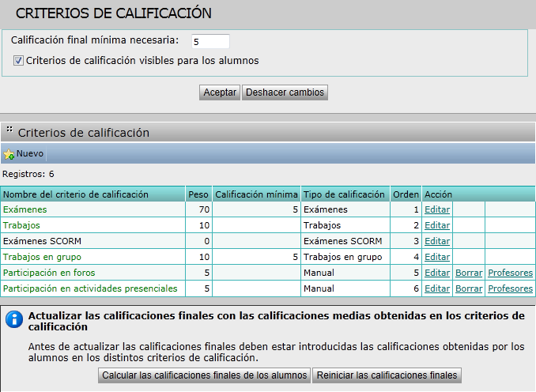Click Deshacer cambios button
Image resolution: width=536 pixels, height=392 pixels.
coord(285,92)
